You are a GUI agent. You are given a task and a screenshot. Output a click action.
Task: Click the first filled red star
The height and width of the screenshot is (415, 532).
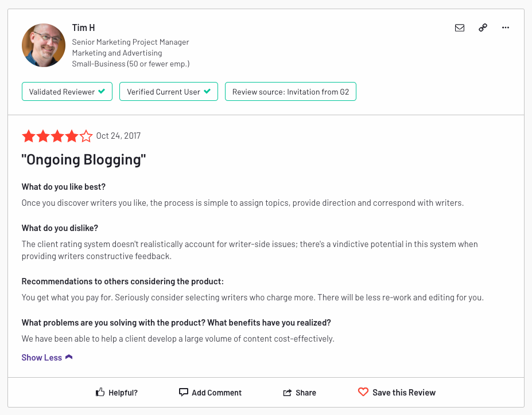coord(29,136)
